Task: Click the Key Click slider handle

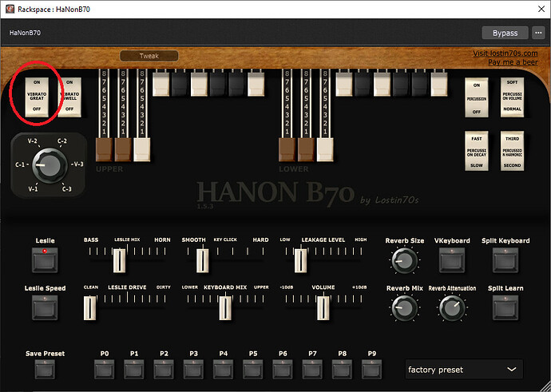Action: pyautogui.click(x=202, y=260)
